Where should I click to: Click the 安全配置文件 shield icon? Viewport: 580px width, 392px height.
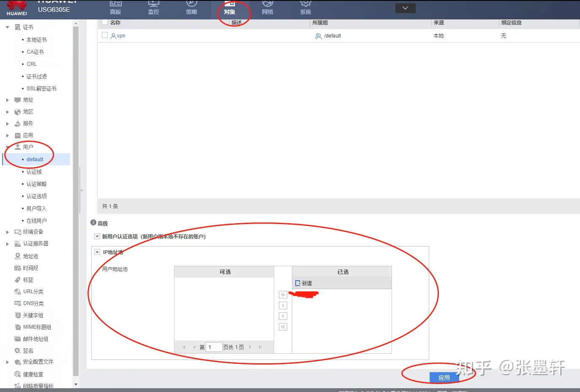[x=18, y=362]
